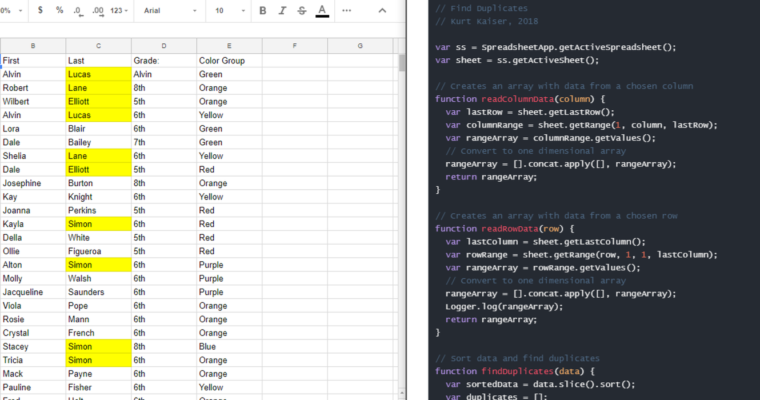This screenshot has width=760, height=400.
Task: Select column G header
Action: pos(360,46)
